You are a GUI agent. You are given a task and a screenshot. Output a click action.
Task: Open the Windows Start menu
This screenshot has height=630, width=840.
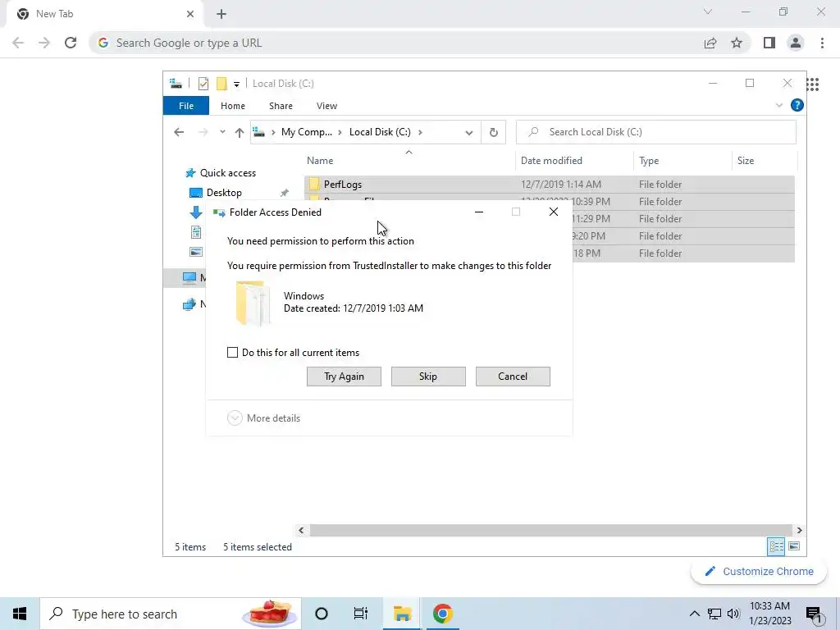[x=20, y=614]
